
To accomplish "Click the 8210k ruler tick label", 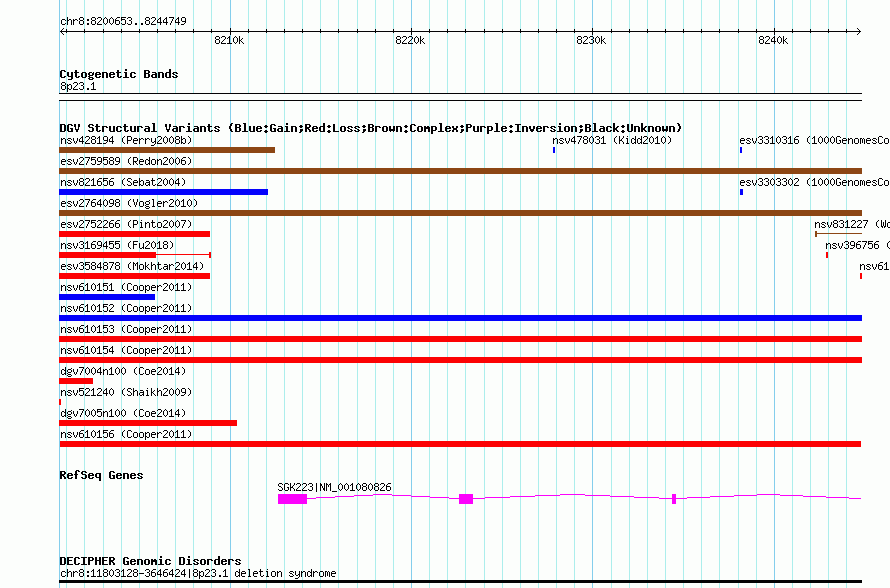I will (229, 40).
